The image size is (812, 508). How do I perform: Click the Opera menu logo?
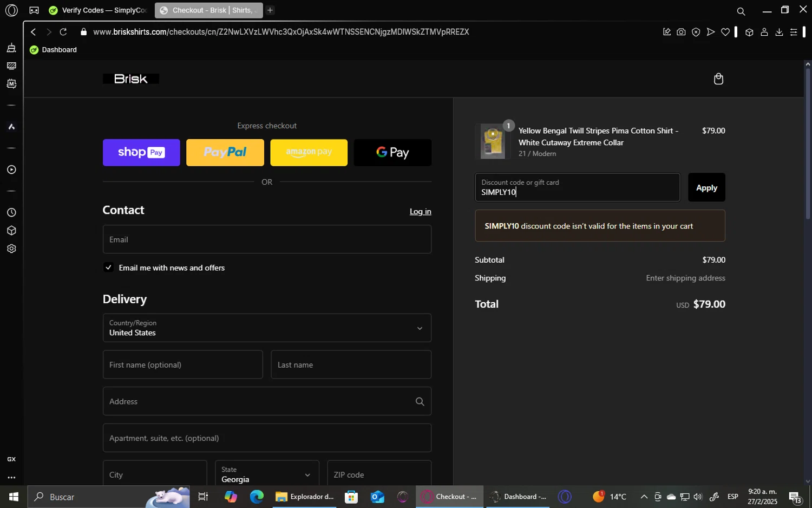coord(11,10)
